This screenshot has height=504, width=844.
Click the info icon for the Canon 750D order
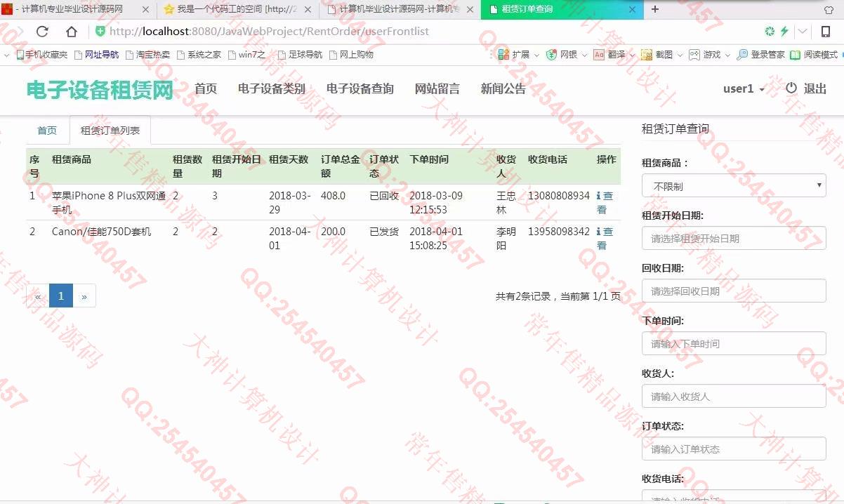pos(598,232)
